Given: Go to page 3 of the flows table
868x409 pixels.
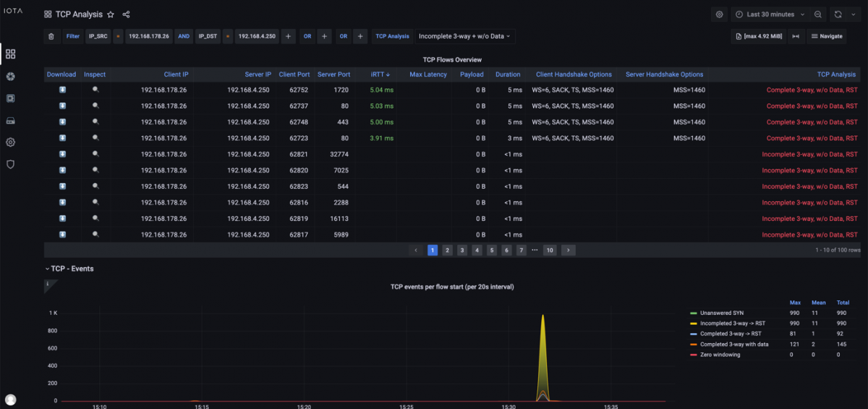Looking at the screenshot, I should click(x=462, y=250).
